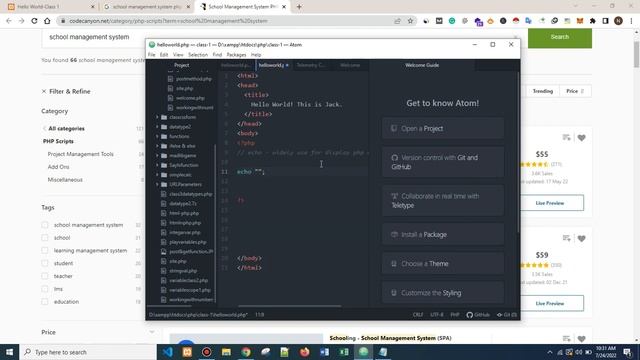
Task: Open Visual Studio Code from taskbar
Action: 168,352
